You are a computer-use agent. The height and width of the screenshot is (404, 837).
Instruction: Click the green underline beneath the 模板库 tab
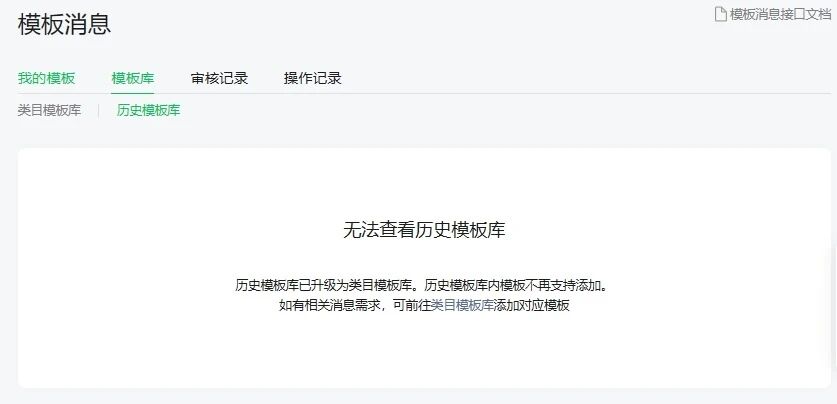[x=133, y=93]
